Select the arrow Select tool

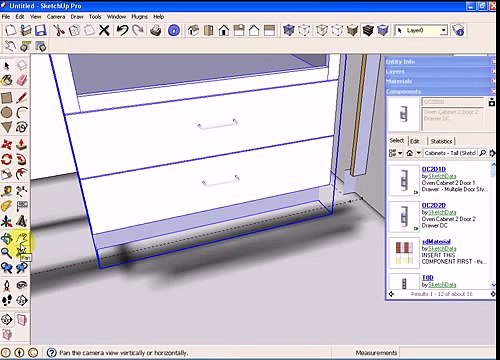[x=7, y=66]
